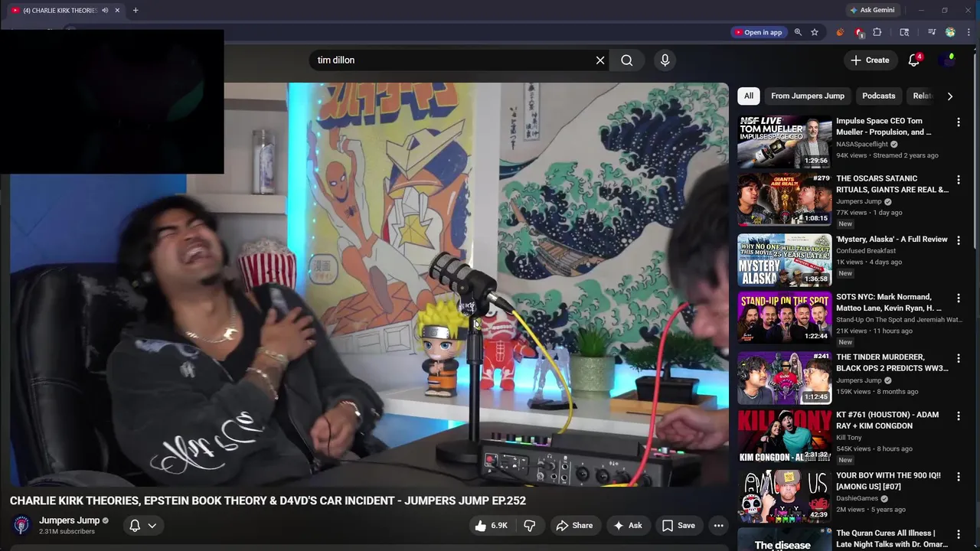Viewport: 980px width, 551px height.
Task: Bookmark this page with the star
Action: [x=815, y=32]
